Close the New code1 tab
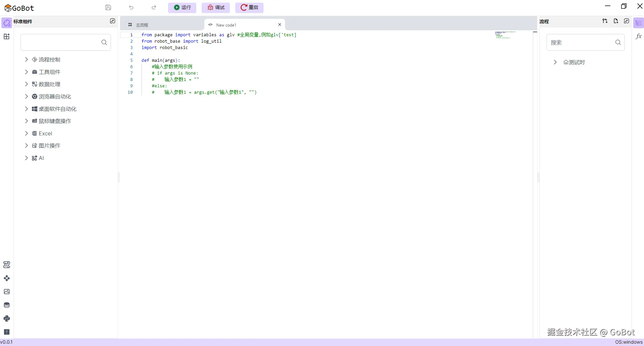This screenshot has height=346, width=644. [280, 25]
